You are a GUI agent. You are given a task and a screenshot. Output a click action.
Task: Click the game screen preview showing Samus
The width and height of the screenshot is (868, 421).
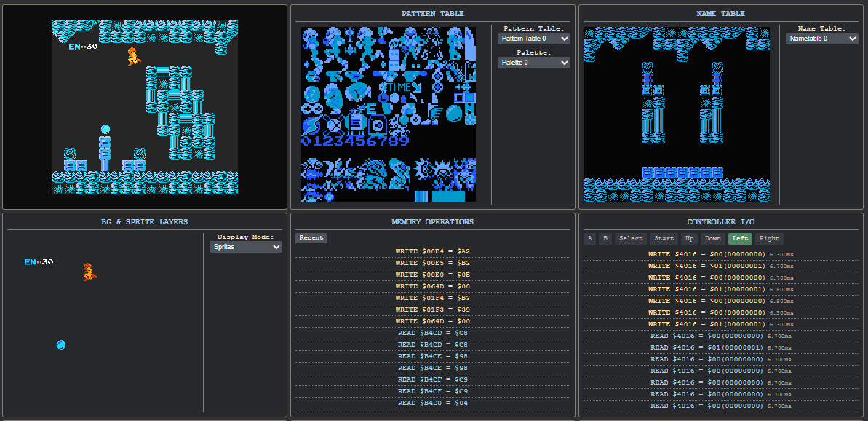click(x=144, y=106)
